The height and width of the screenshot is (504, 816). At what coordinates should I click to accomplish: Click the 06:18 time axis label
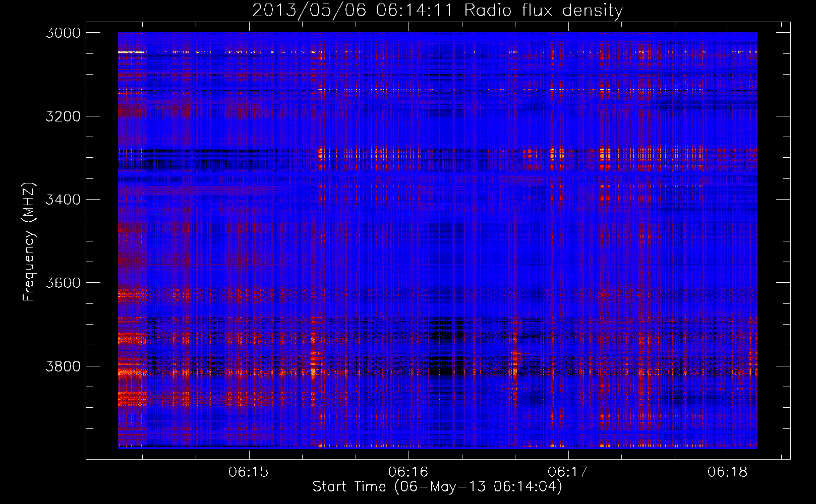728,472
